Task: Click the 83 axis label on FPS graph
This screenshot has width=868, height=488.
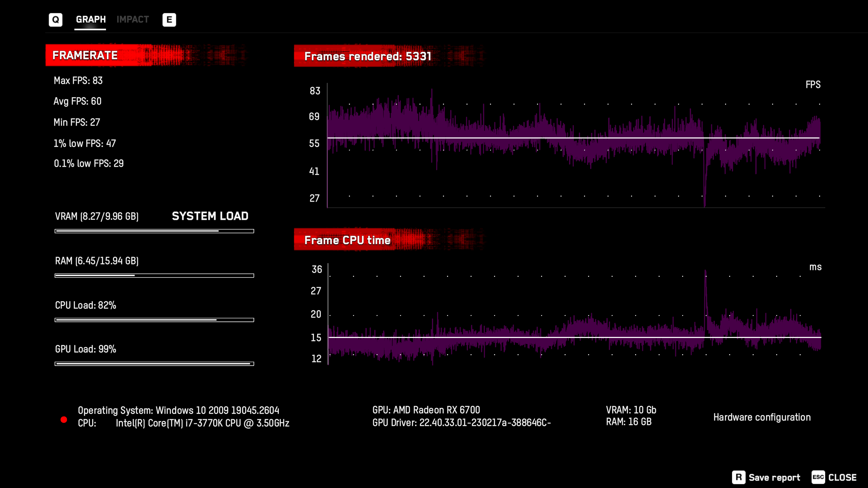Action: (x=315, y=91)
